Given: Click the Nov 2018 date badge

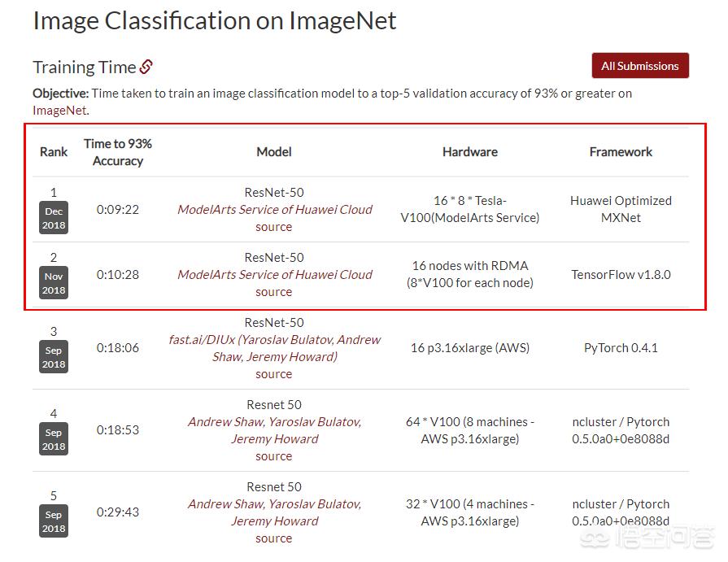Looking at the screenshot, I should coord(54,284).
